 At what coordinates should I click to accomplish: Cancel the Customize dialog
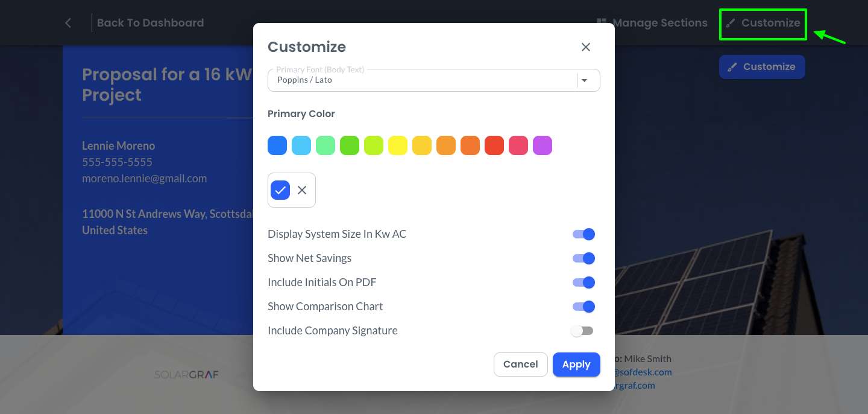(x=520, y=364)
